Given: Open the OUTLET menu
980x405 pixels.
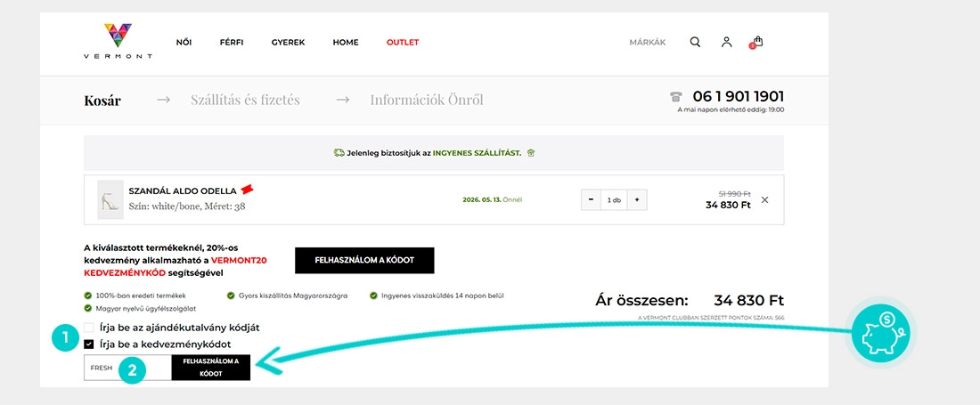Looking at the screenshot, I should (x=403, y=43).
